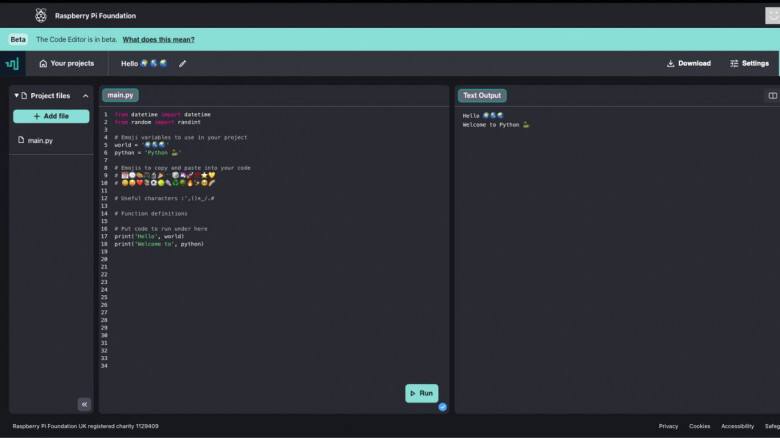Add a new file
Screen dimensions: 780x438
tap(51, 116)
